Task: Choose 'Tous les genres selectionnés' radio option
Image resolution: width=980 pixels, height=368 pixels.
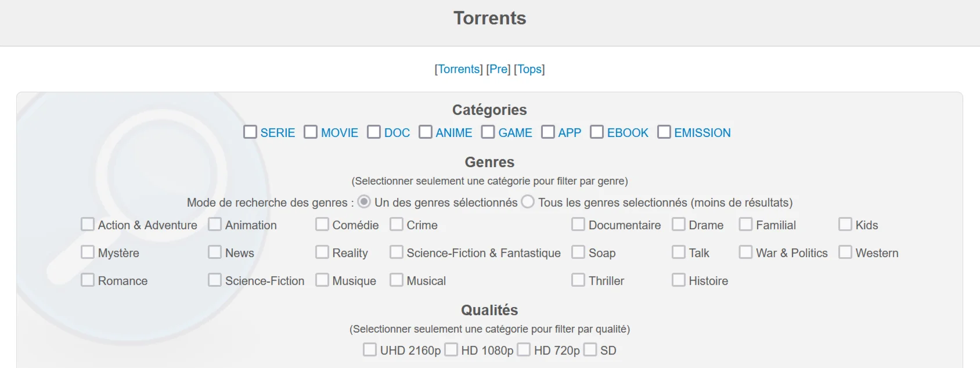Action: coord(528,202)
